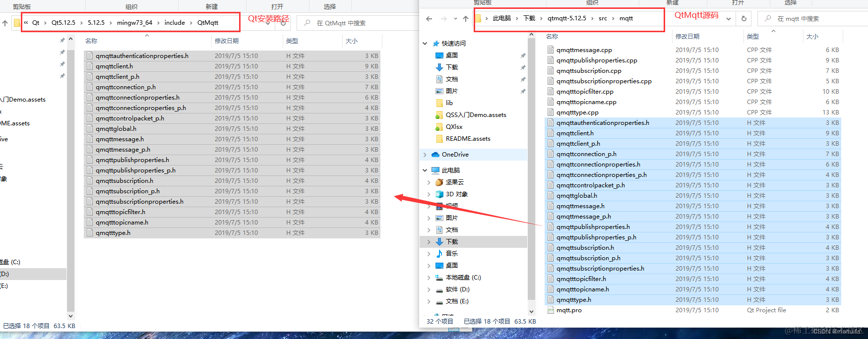
Task: Click mingw73_64 in the address bar of the QtMqtt window
Action: (134, 23)
